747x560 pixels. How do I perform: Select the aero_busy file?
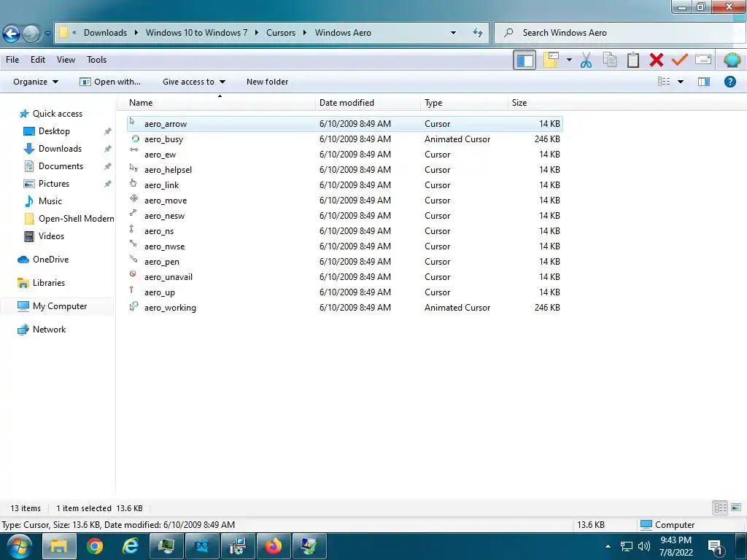click(345, 139)
